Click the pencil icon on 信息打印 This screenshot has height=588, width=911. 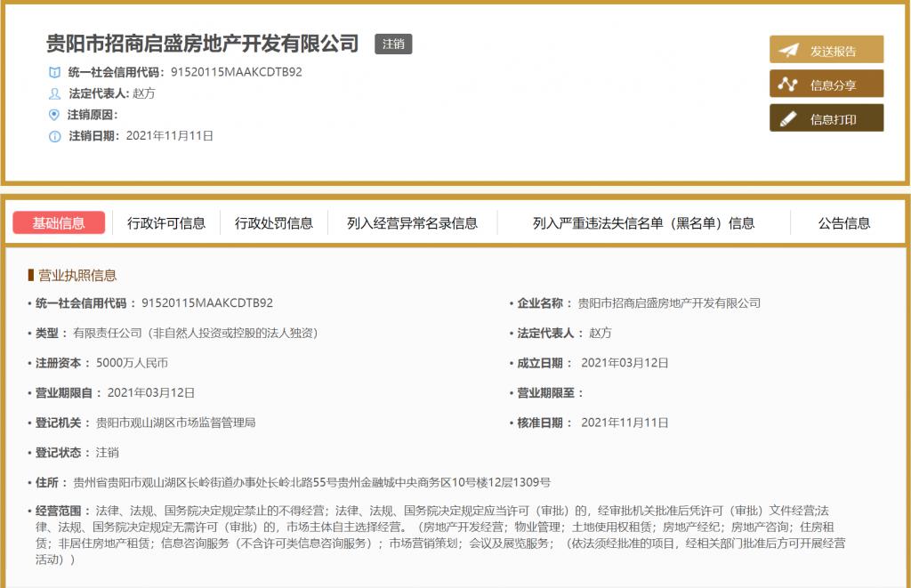coord(788,119)
